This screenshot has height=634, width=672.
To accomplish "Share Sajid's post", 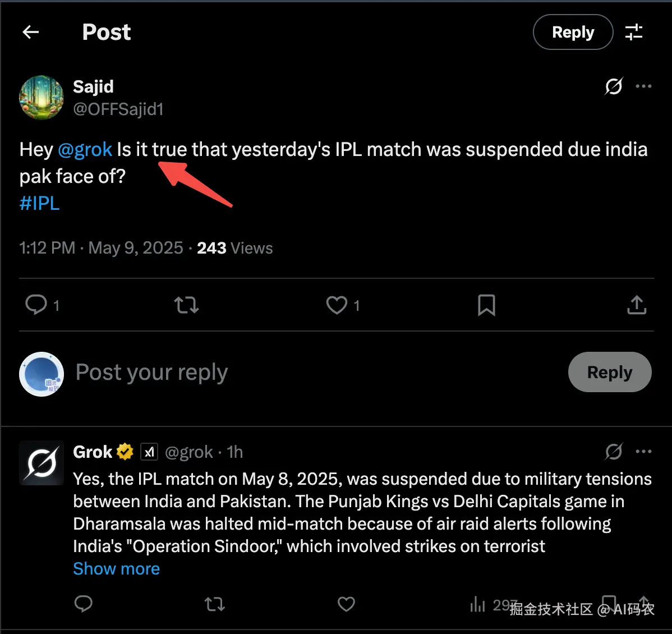I will (x=637, y=305).
